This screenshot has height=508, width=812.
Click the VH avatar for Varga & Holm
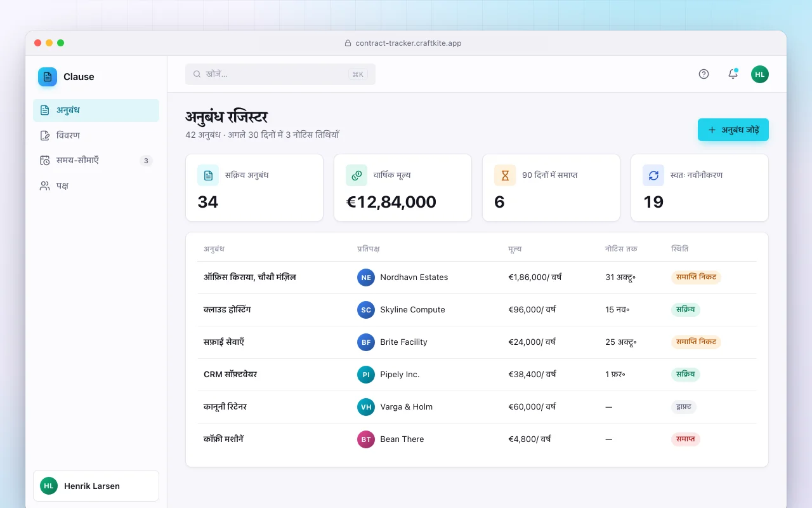[366, 407]
